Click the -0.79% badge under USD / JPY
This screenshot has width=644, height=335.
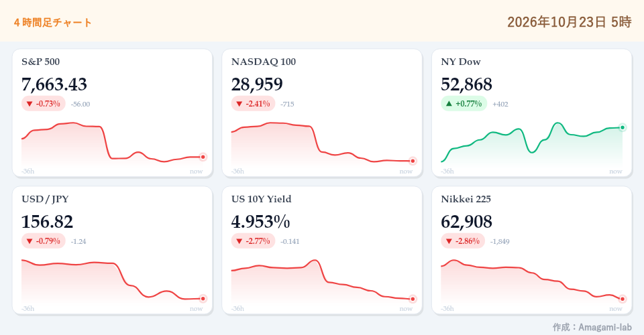[x=44, y=241]
